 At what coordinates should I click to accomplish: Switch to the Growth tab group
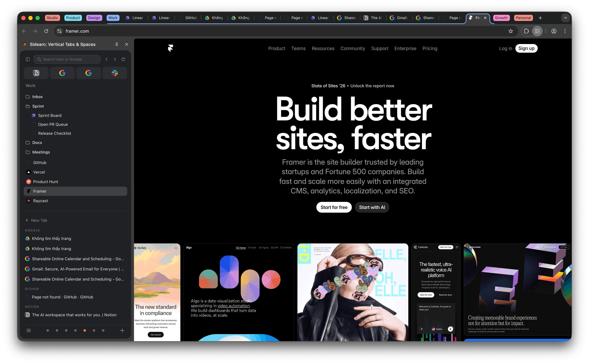[501, 18]
